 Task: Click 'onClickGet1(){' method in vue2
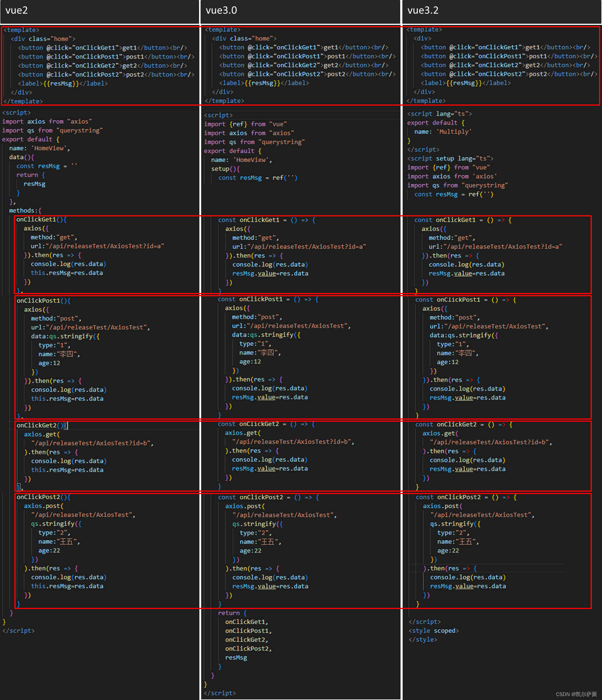pos(41,220)
